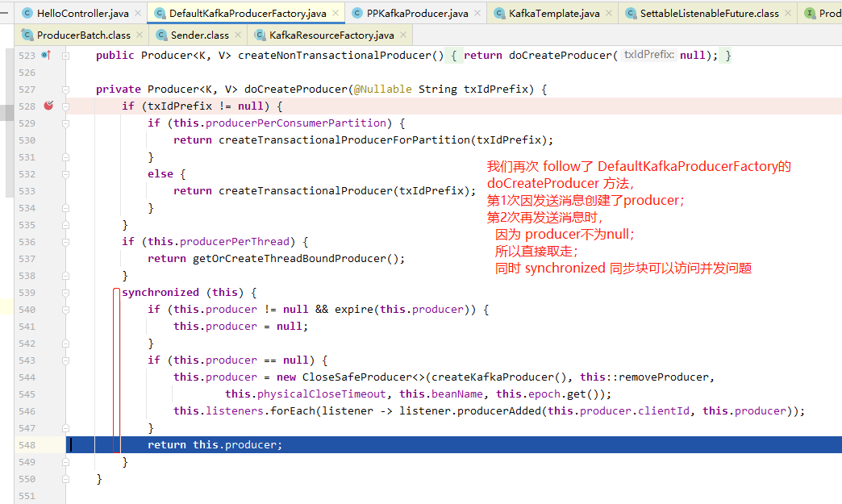Close the SettableListenableFuture.class tab
Image resolution: width=842 pixels, height=504 pixels.
click(788, 13)
